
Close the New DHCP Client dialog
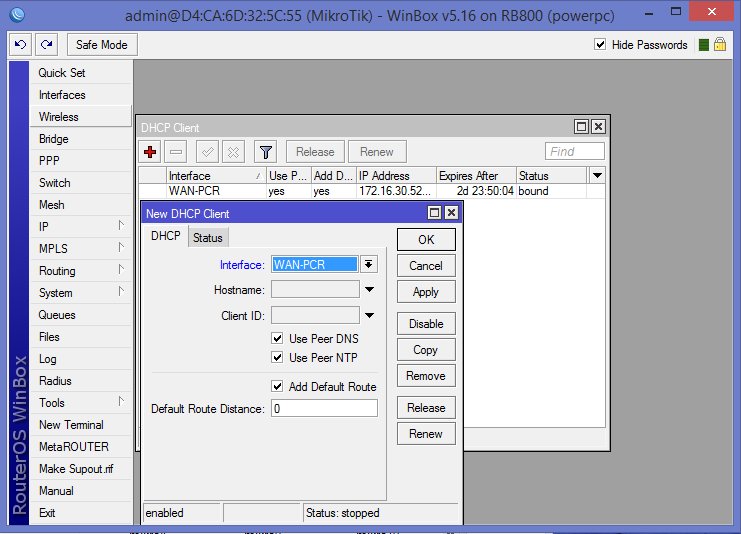click(452, 213)
